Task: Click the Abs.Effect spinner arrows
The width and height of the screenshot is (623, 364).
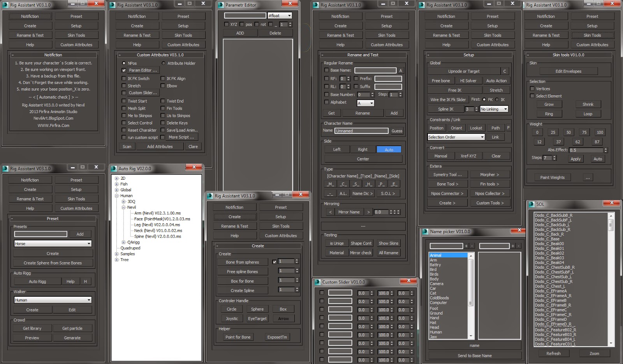Action: click(x=605, y=150)
